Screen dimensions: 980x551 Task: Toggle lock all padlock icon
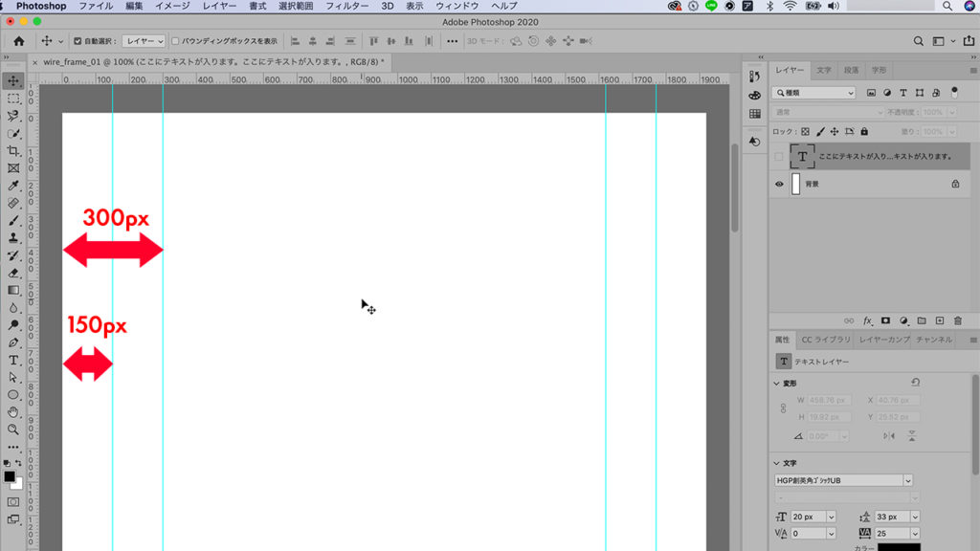tap(864, 132)
